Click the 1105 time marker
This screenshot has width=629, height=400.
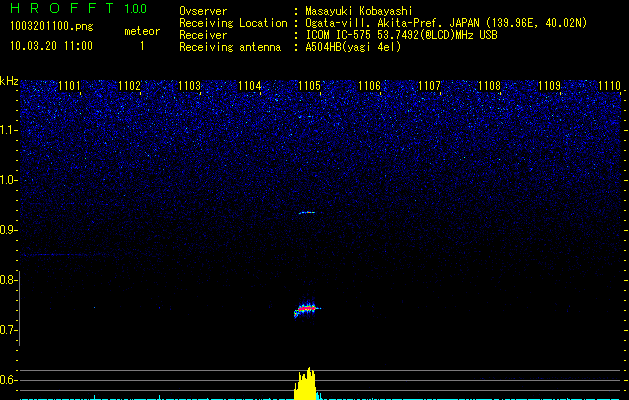309,86
